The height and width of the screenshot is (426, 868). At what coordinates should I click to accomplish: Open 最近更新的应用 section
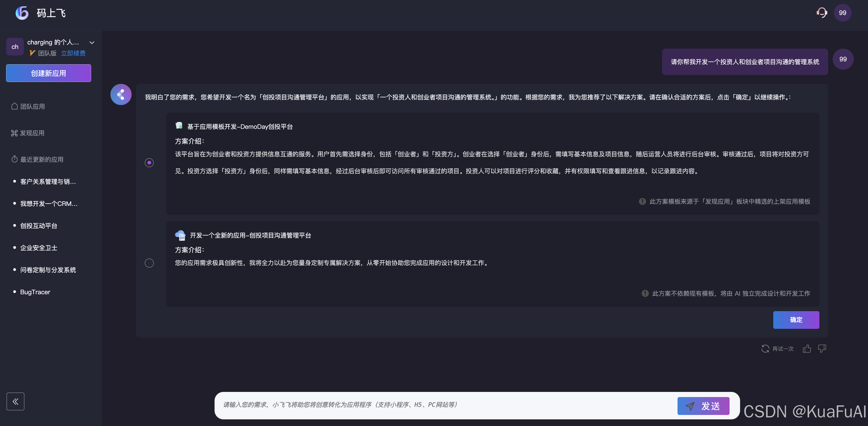pos(41,159)
